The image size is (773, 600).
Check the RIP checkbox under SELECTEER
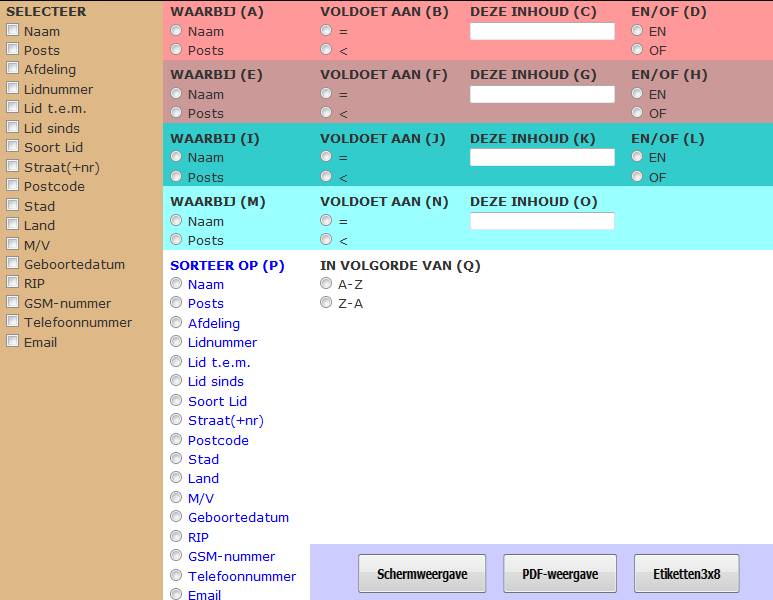[13, 282]
